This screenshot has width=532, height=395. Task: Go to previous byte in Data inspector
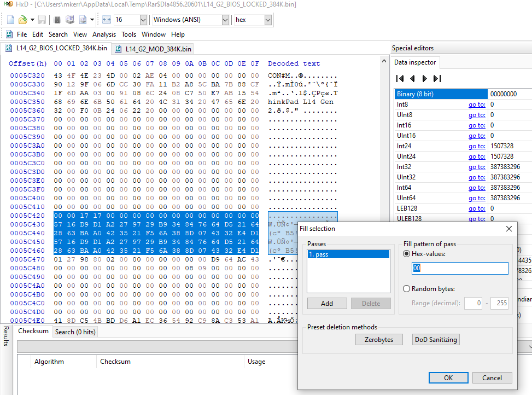412,78
